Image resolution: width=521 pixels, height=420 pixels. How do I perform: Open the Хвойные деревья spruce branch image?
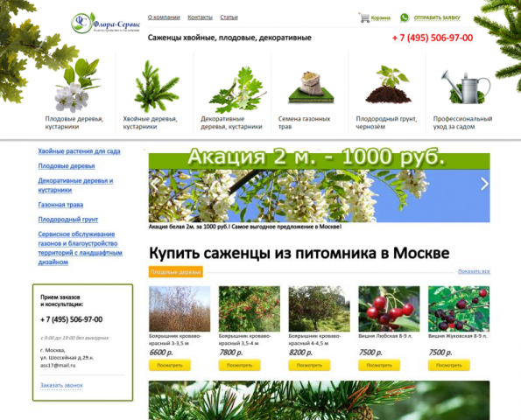[156, 86]
